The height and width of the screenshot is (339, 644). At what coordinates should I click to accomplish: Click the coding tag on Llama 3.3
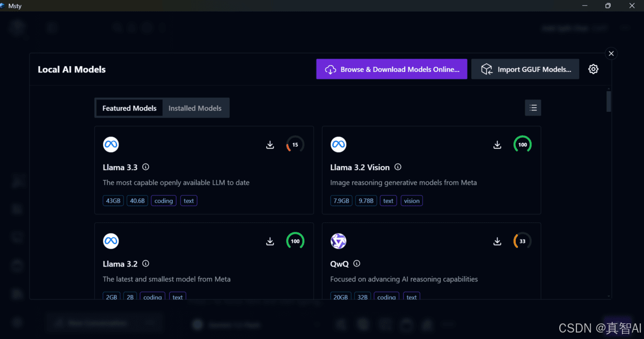[x=164, y=201]
